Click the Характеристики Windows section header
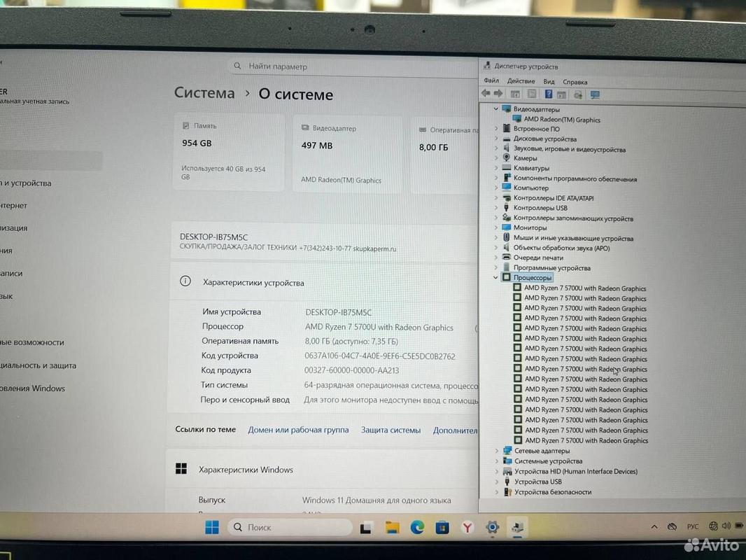The height and width of the screenshot is (560, 746). [x=246, y=470]
